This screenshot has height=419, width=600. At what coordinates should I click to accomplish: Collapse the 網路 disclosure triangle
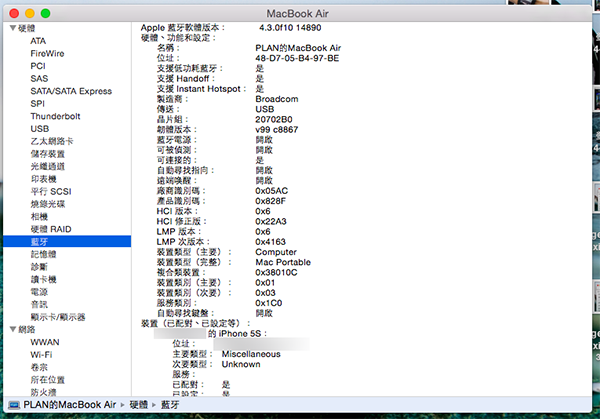coord(11,328)
